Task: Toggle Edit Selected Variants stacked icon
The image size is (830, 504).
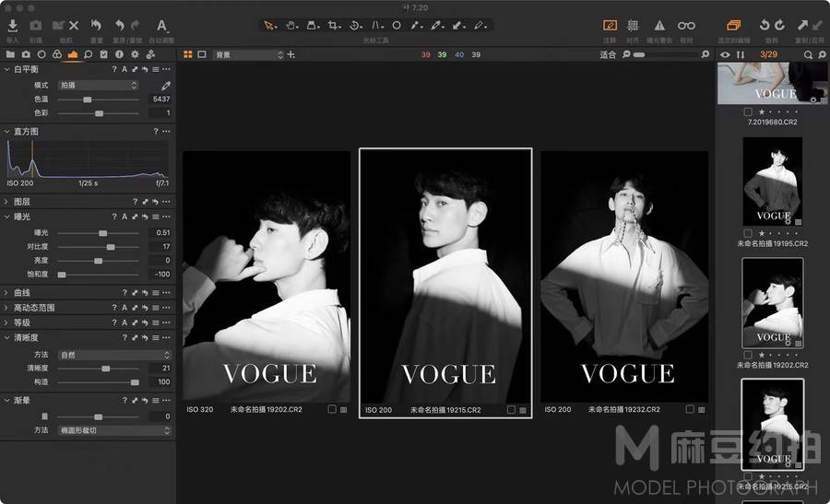Action: [x=734, y=26]
